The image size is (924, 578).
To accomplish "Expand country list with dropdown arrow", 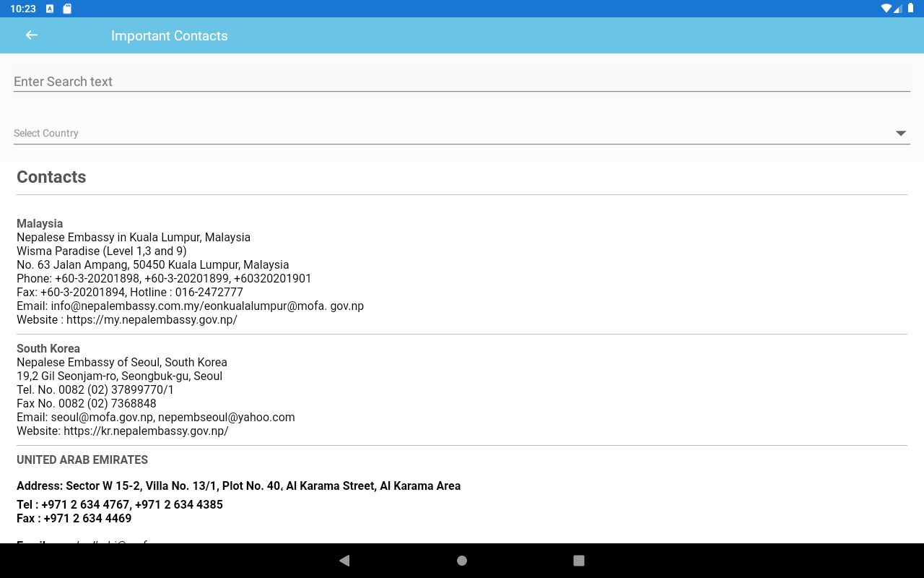I will click(x=900, y=134).
